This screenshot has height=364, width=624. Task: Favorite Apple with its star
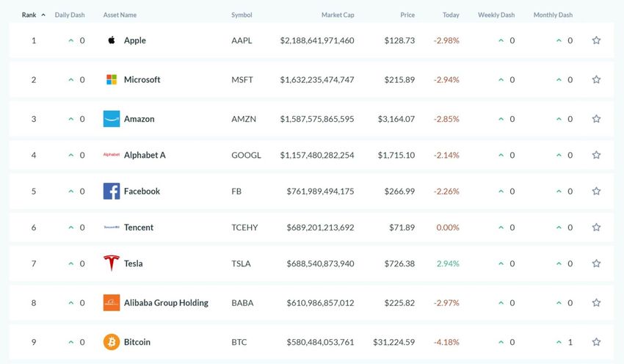[x=596, y=40]
